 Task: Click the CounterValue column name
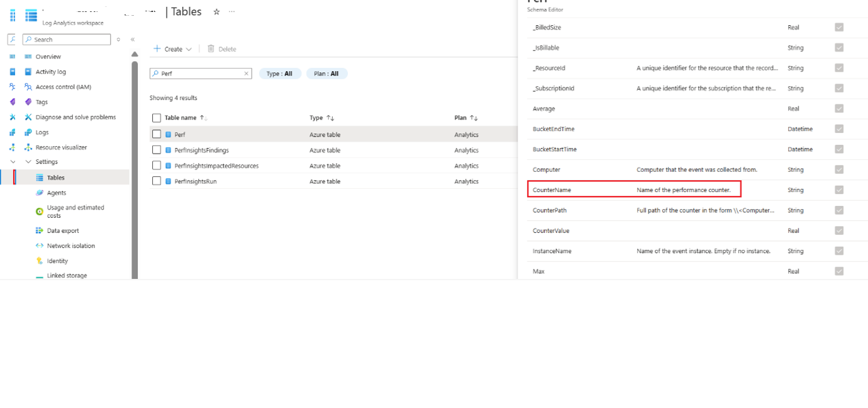click(551, 230)
